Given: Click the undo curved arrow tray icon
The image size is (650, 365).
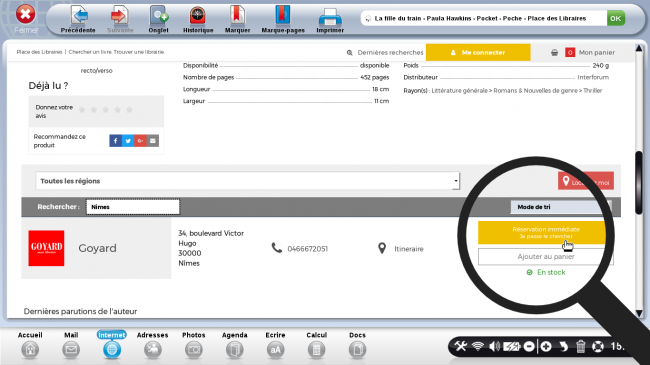Looking at the screenshot, I should 563,346.
